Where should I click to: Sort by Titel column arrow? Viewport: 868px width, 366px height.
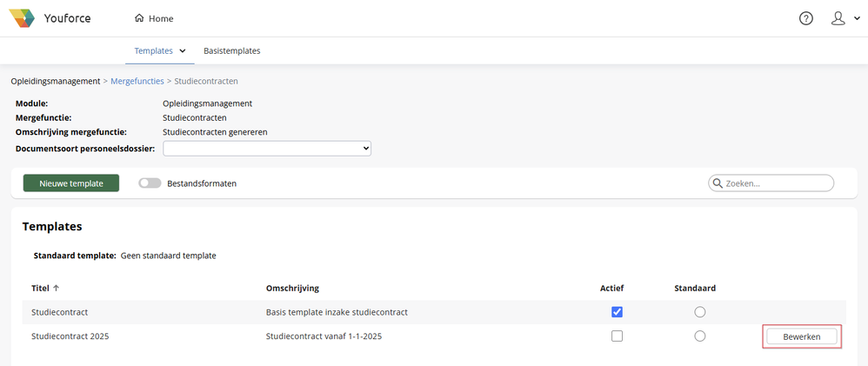pos(57,288)
